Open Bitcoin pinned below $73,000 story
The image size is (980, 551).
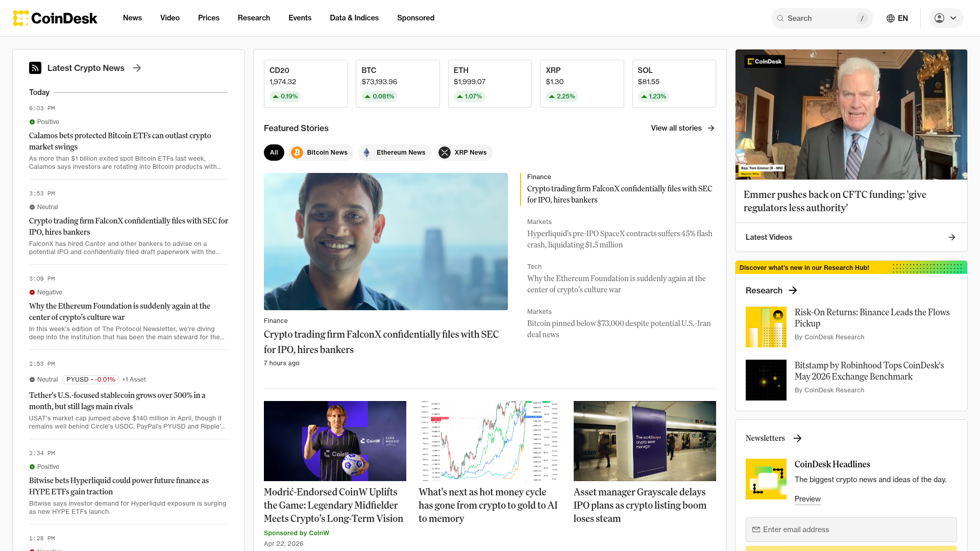tap(619, 329)
